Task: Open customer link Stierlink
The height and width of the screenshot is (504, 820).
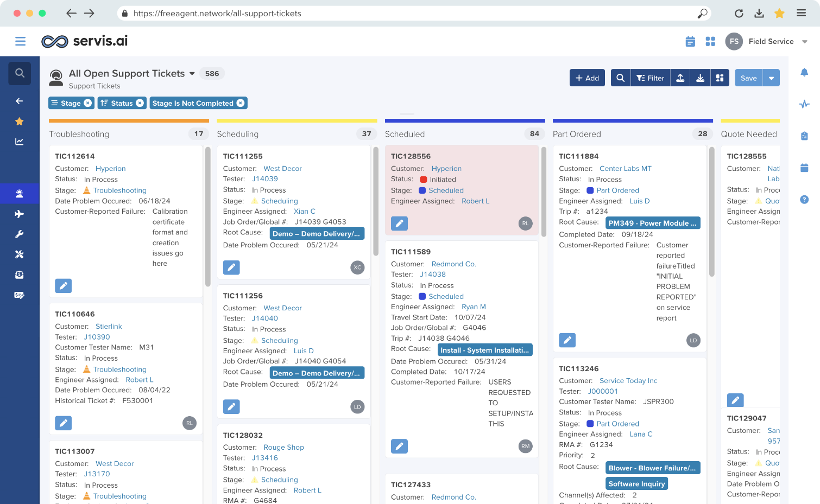Action: point(109,327)
